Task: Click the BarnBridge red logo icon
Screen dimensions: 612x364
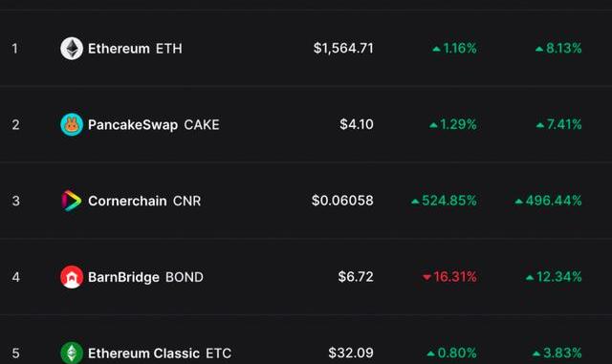Action: pyautogui.click(x=72, y=277)
